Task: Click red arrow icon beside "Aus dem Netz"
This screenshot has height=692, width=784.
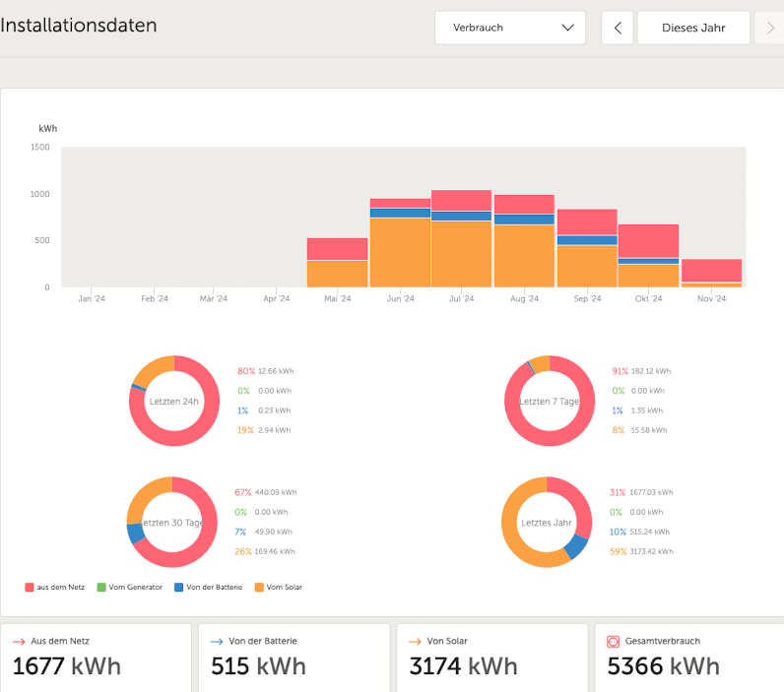Action: [19, 641]
